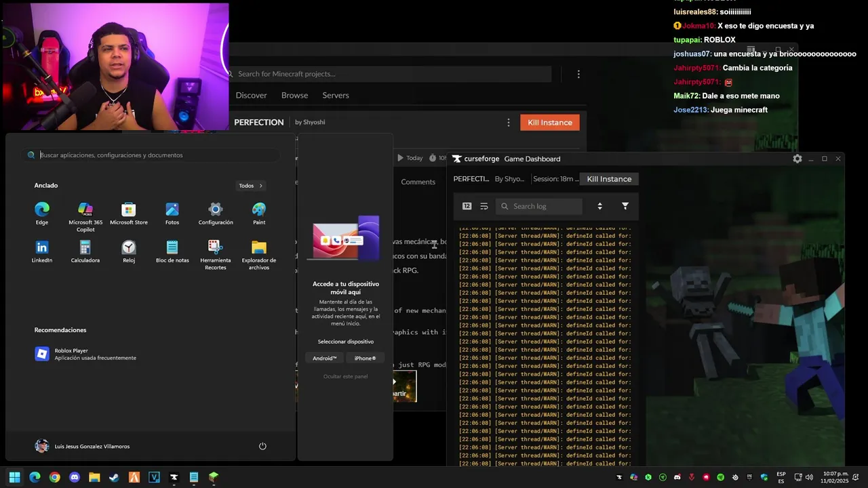
Task: Expand Todos all apps list
Action: point(251,186)
